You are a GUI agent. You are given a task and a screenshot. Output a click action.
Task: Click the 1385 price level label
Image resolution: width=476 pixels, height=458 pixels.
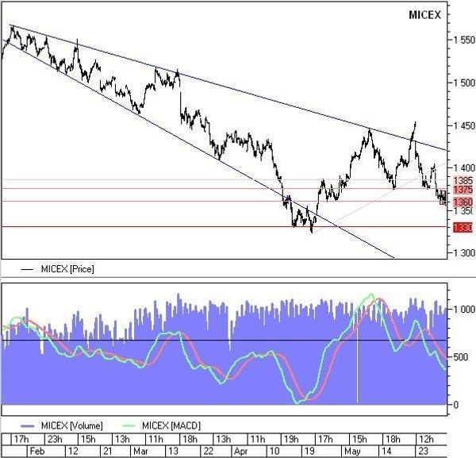click(x=463, y=181)
